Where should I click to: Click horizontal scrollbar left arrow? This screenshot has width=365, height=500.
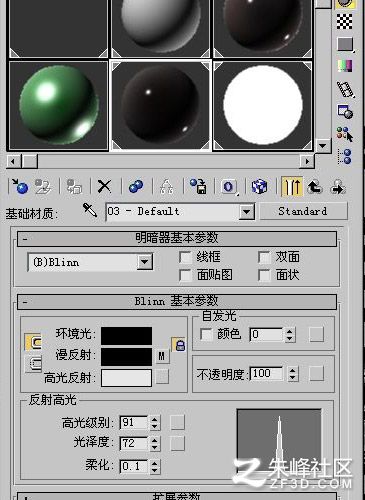[14, 162]
